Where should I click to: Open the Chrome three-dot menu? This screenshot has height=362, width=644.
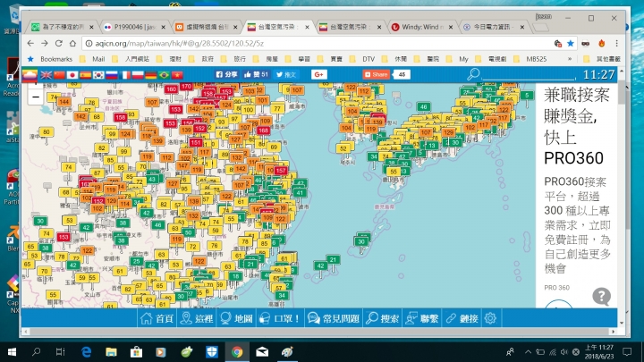coord(616,43)
